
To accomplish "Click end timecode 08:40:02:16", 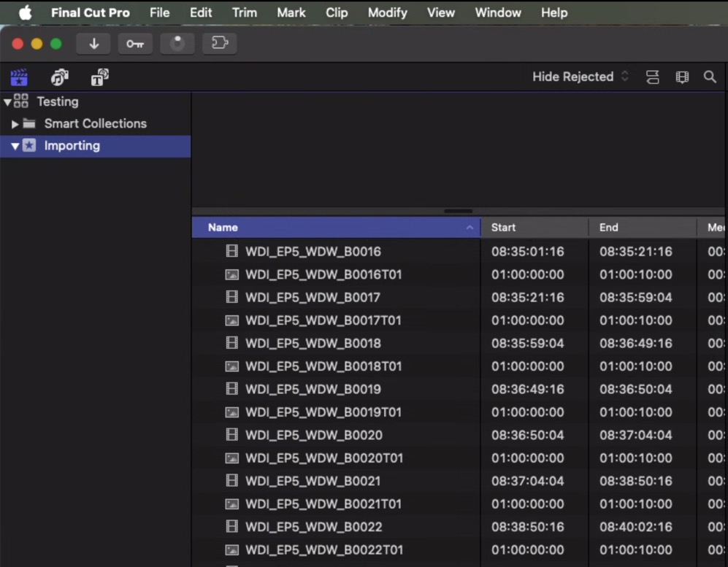I will [x=635, y=527].
